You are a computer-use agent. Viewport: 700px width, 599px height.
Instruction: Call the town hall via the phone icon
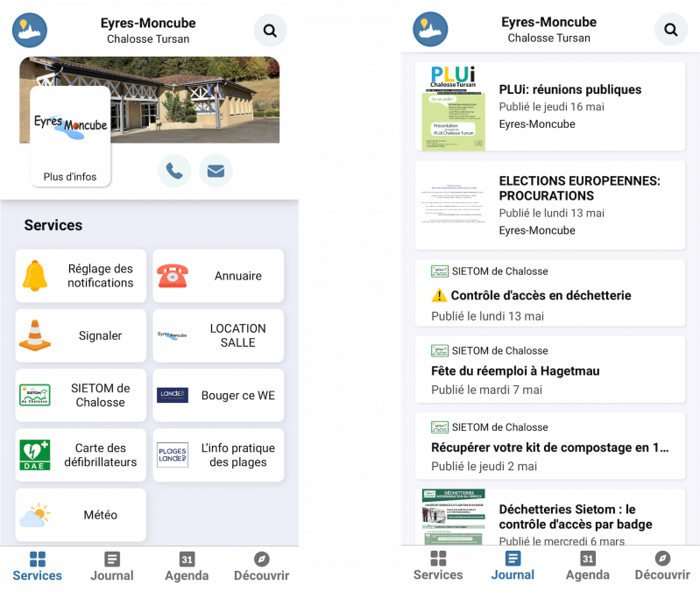(x=174, y=171)
